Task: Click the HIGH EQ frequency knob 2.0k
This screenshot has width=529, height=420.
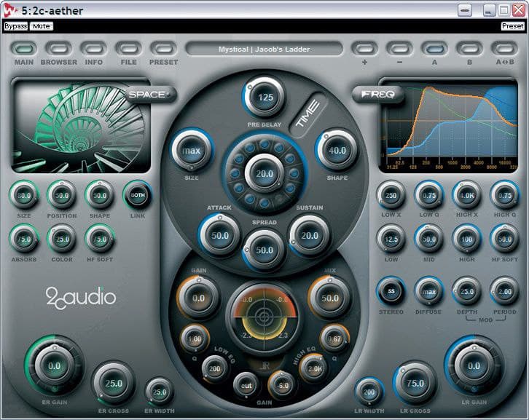Action: click(x=315, y=368)
